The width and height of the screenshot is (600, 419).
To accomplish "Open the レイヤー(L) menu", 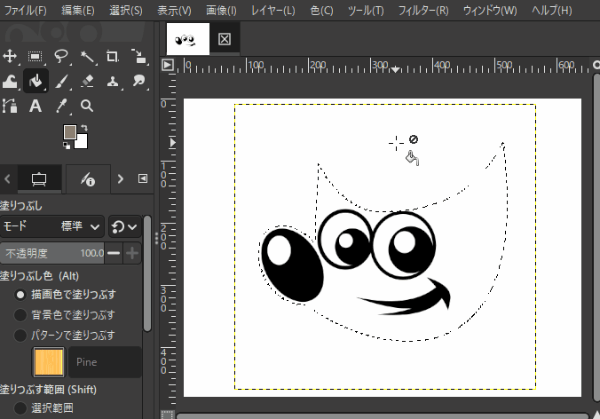I will (273, 10).
